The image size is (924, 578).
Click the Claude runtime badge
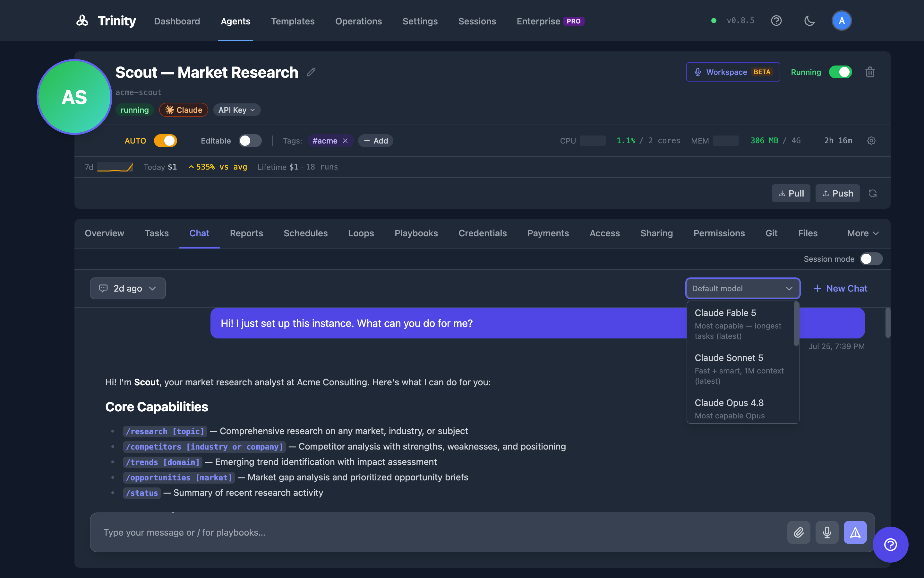click(184, 110)
